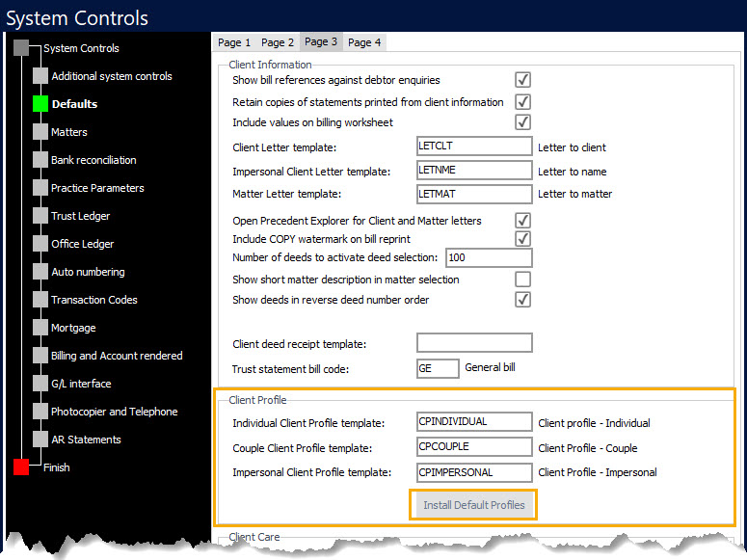747x560 pixels.
Task: Click the grey square beside G/L interface
Action: pos(40,384)
